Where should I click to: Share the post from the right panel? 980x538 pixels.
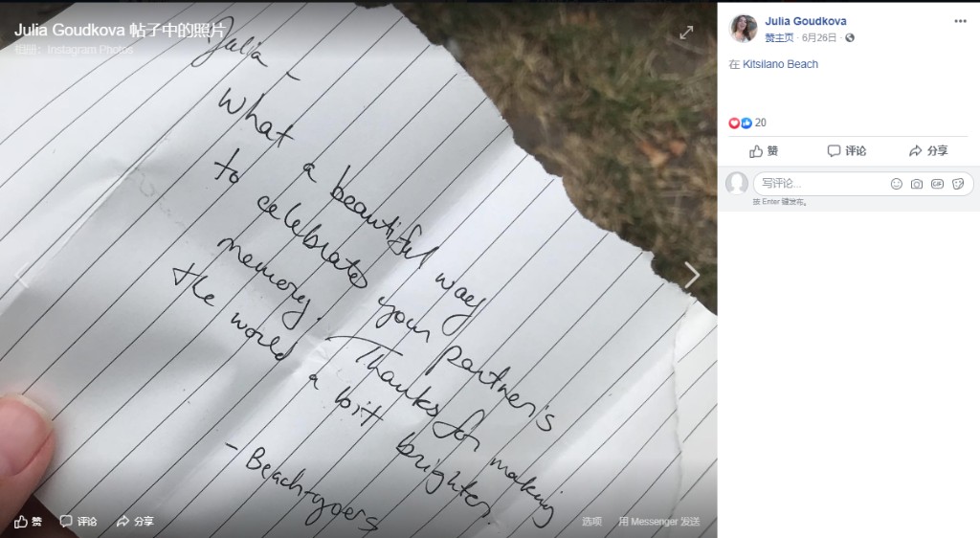928,151
